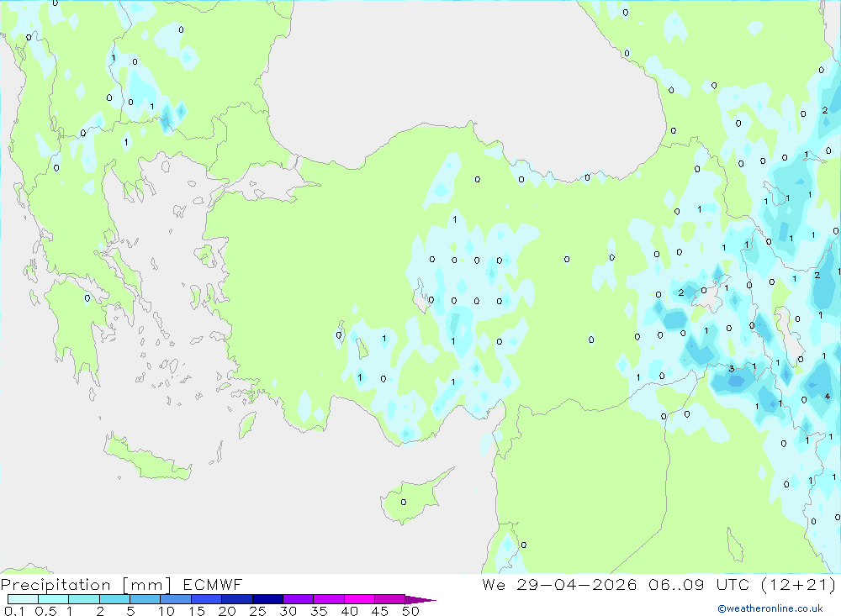The height and width of the screenshot is (616, 841).
Task: Select the 15 to 20 mm legend swatch
Action: pos(206,599)
